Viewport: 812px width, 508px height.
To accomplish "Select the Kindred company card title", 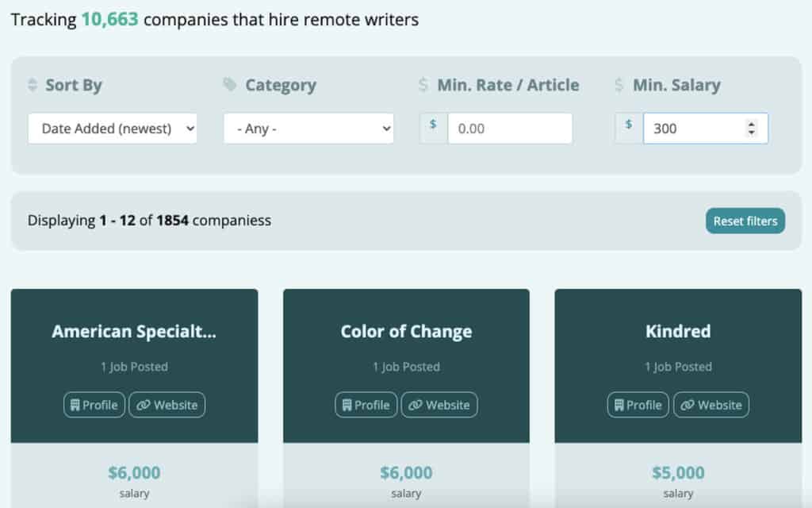I will coord(678,331).
